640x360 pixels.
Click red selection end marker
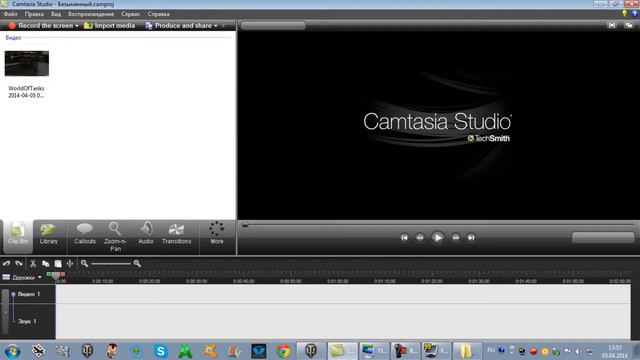(x=62, y=274)
